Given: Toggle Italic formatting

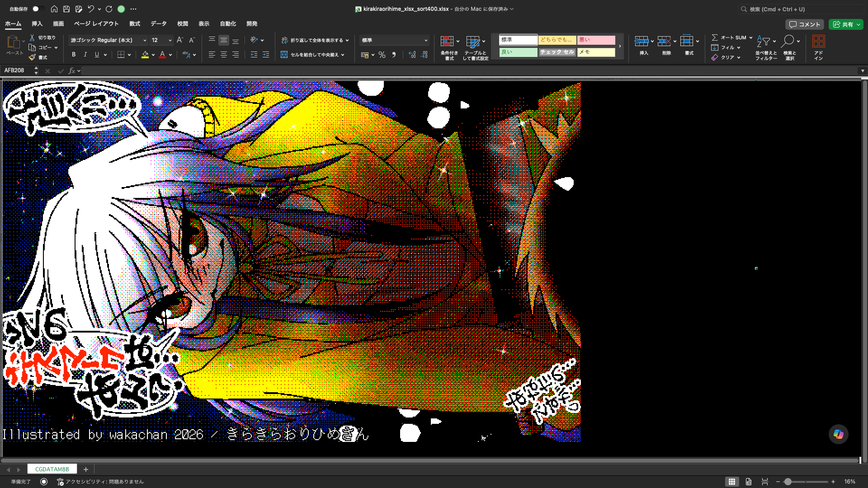Looking at the screenshot, I should (x=85, y=55).
